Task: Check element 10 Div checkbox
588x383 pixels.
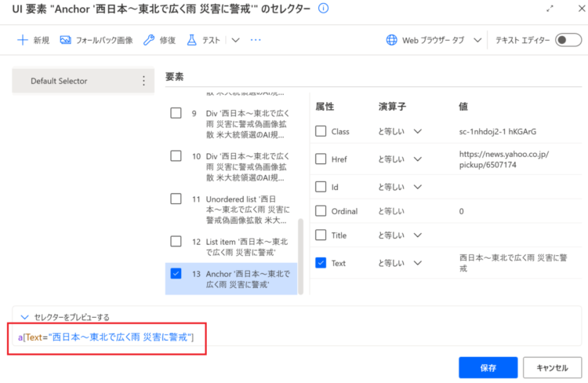Action: [176, 156]
